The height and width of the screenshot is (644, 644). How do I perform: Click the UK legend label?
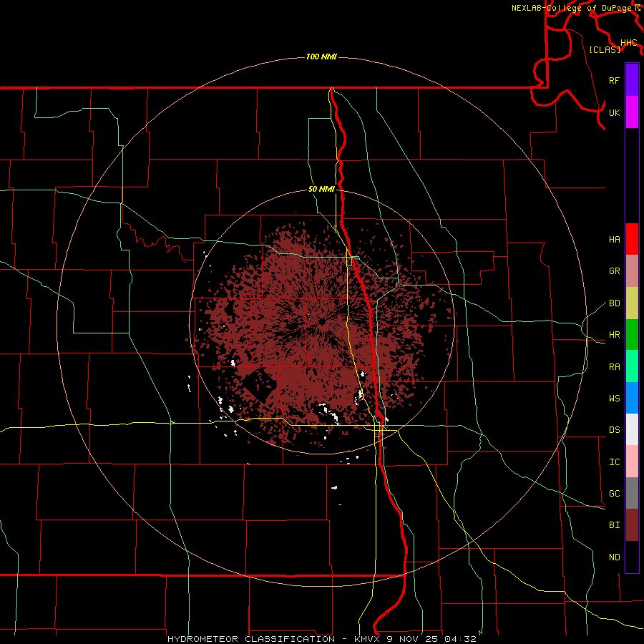pos(614,112)
